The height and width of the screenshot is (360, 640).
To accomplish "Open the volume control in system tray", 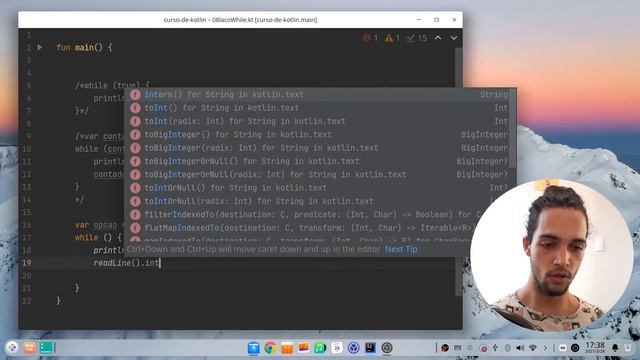I will tap(520, 348).
